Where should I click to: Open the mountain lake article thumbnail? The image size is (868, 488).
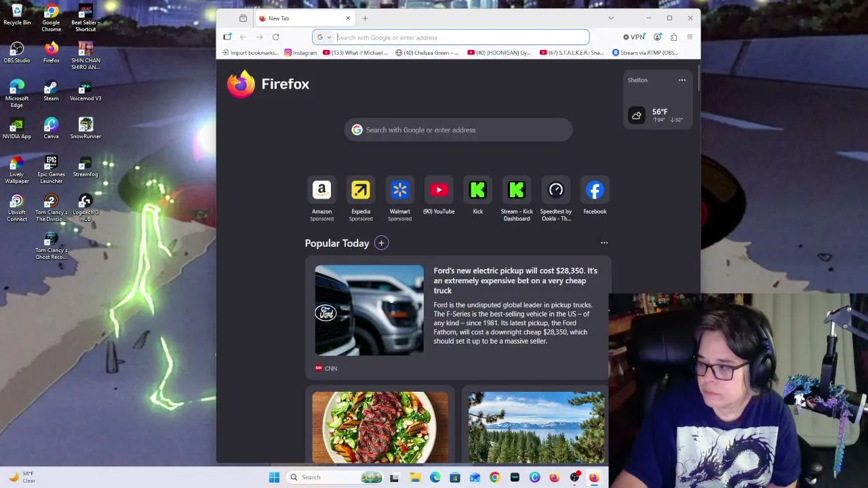pos(536,427)
